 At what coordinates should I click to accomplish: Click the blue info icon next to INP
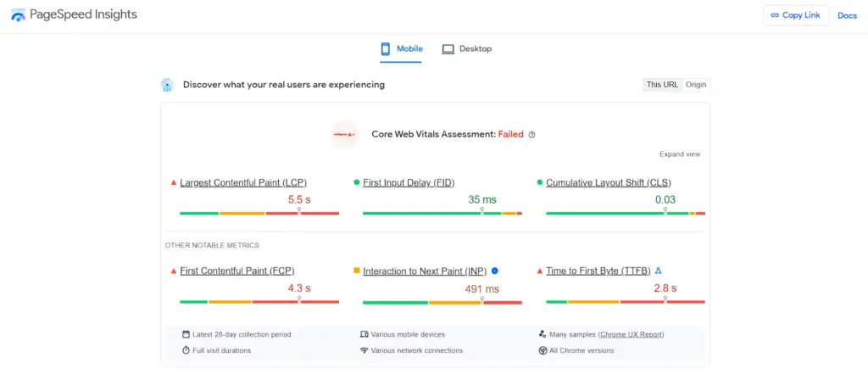click(x=495, y=271)
